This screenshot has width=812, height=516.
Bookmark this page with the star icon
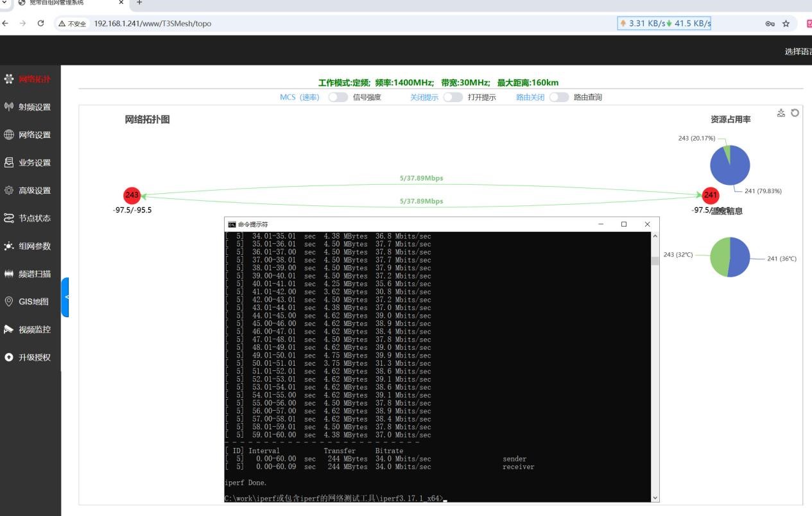point(786,24)
